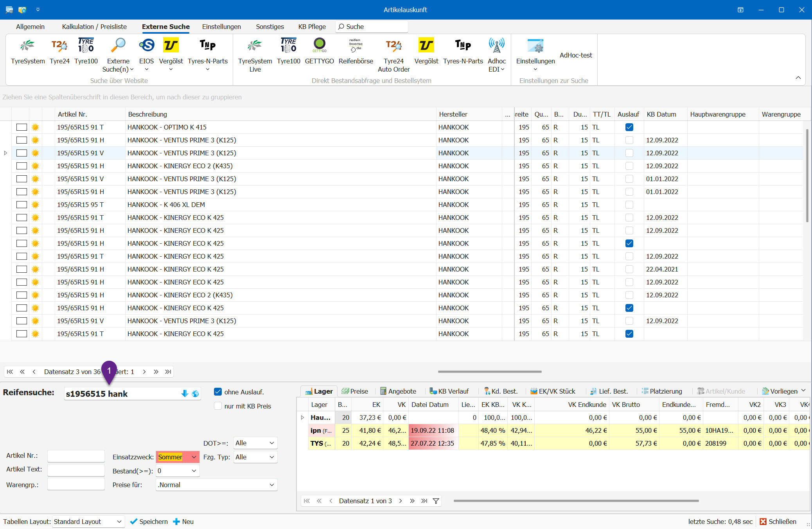
Task: Open Vergölst direct stock query
Action: 426,51
